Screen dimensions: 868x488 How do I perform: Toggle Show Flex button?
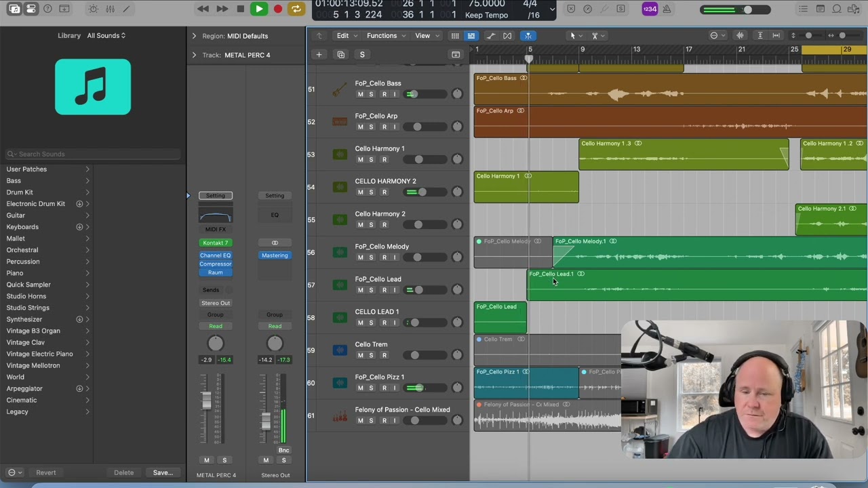(507, 35)
